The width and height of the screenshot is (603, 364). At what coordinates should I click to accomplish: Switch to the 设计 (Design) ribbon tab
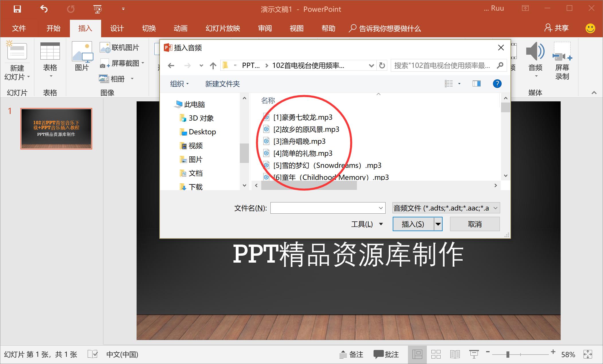116,28
